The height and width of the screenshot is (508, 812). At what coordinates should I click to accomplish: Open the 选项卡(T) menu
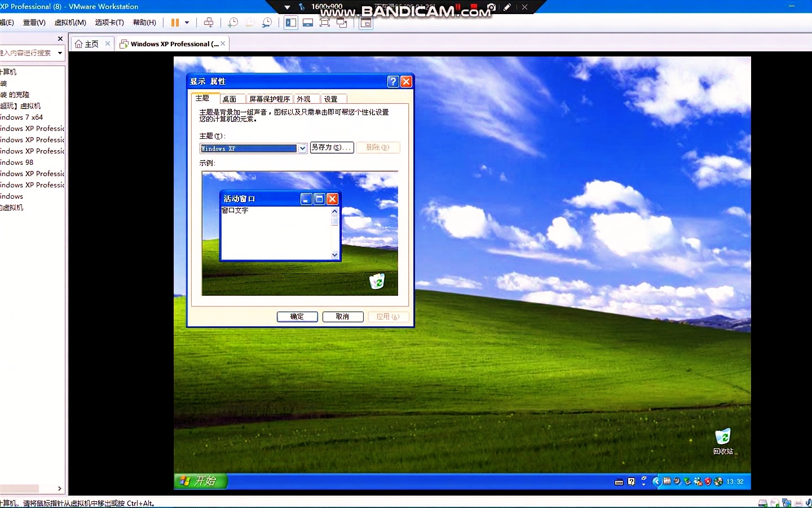(109, 23)
